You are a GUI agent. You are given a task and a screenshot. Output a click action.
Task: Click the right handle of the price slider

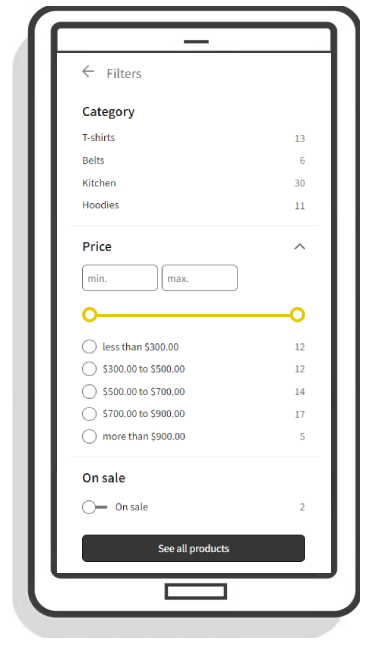pyautogui.click(x=297, y=315)
